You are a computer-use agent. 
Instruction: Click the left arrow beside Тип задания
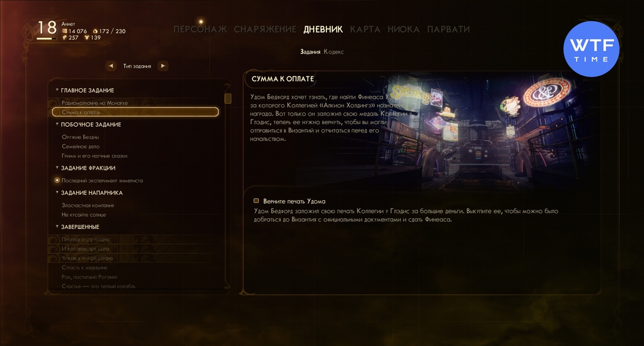point(111,66)
